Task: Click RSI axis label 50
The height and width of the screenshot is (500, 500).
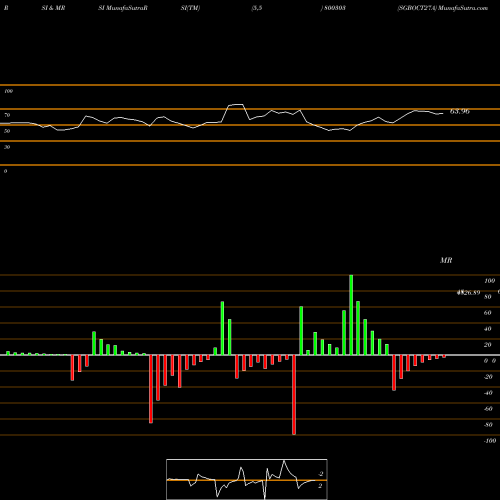Action: [x=7, y=131]
